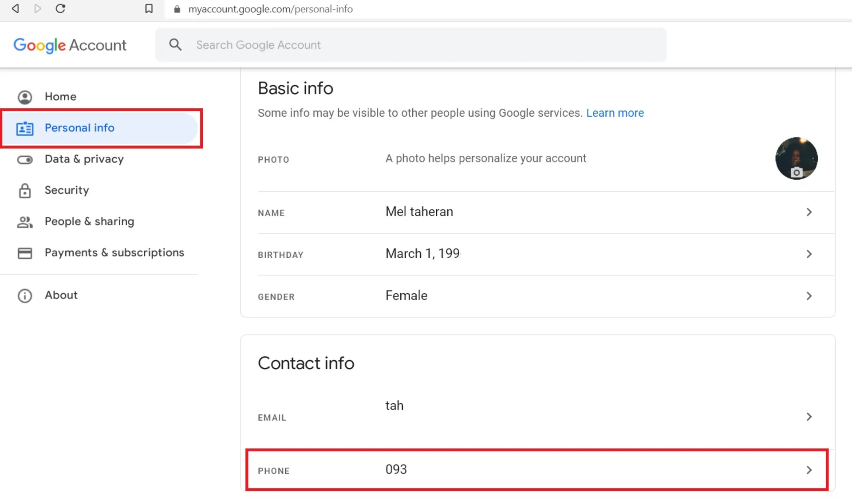The height and width of the screenshot is (504, 852).
Task: Click the Data & privacy toggle icon
Action: tap(25, 159)
